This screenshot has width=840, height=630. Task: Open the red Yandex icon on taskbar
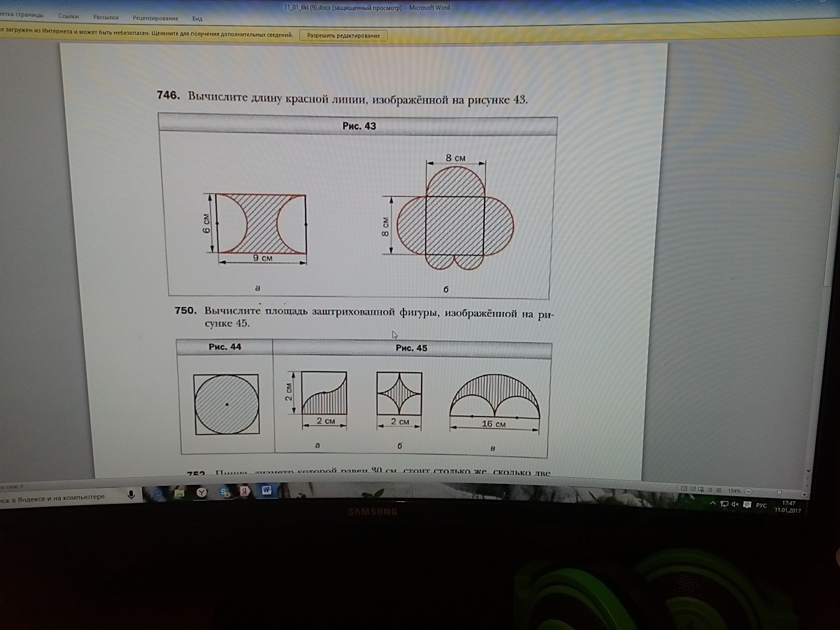[245, 491]
